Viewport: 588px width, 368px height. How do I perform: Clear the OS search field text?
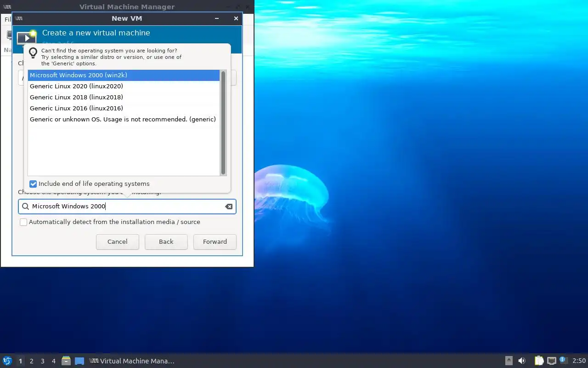(229, 207)
